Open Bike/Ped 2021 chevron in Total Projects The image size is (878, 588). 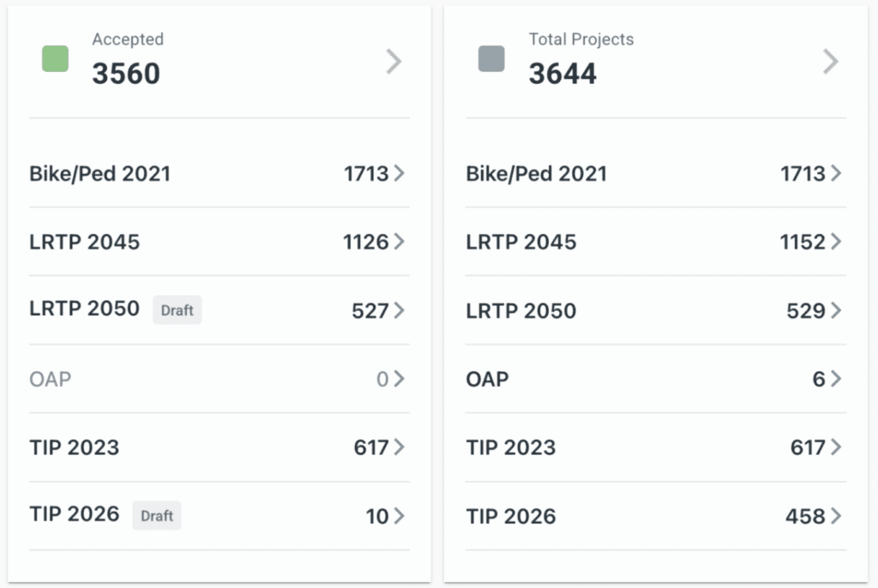coord(836,173)
